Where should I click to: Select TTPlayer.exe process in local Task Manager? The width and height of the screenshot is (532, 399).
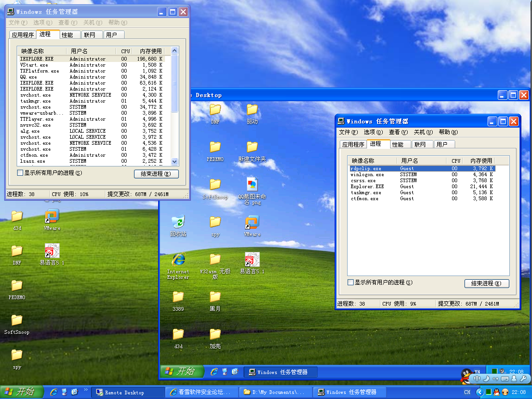coord(91,119)
